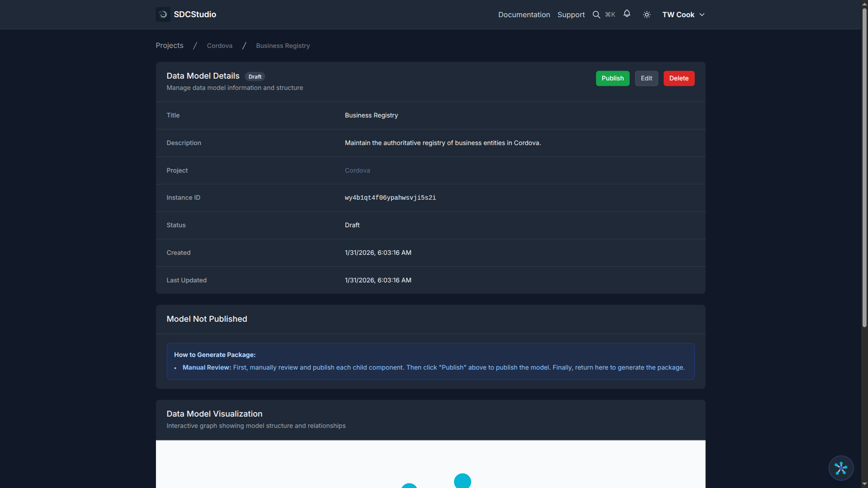
Task: Open search using the magnifier icon
Action: coord(596,14)
